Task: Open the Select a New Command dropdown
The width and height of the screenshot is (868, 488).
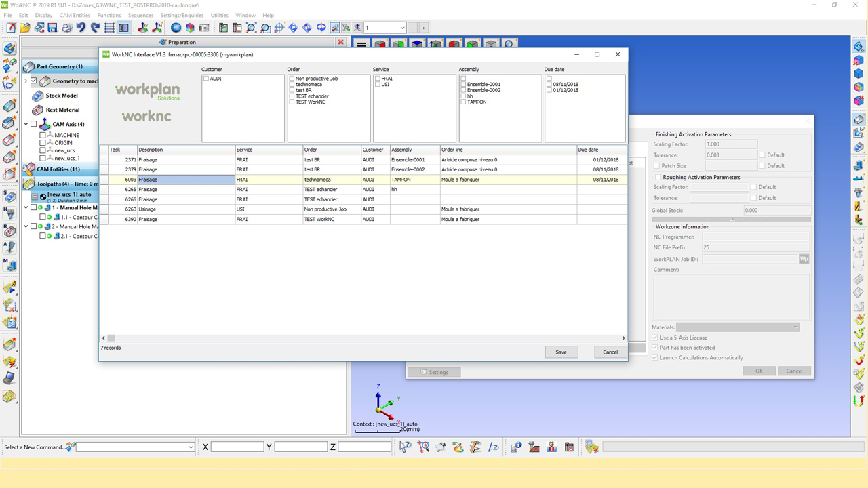Action: pos(191,447)
